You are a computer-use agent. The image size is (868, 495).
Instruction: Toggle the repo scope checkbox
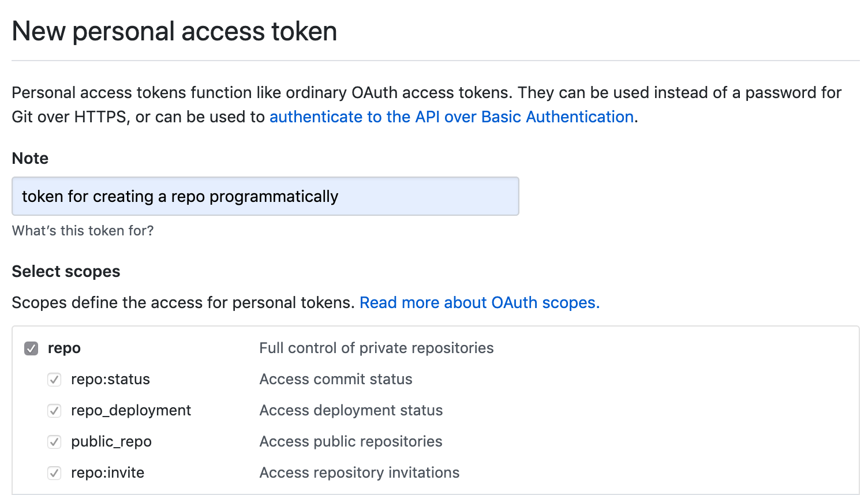point(31,348)
